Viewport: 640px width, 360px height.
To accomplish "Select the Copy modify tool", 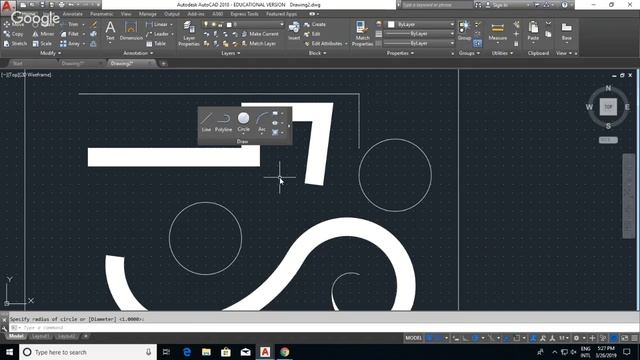I will click(x=13, y=34).
